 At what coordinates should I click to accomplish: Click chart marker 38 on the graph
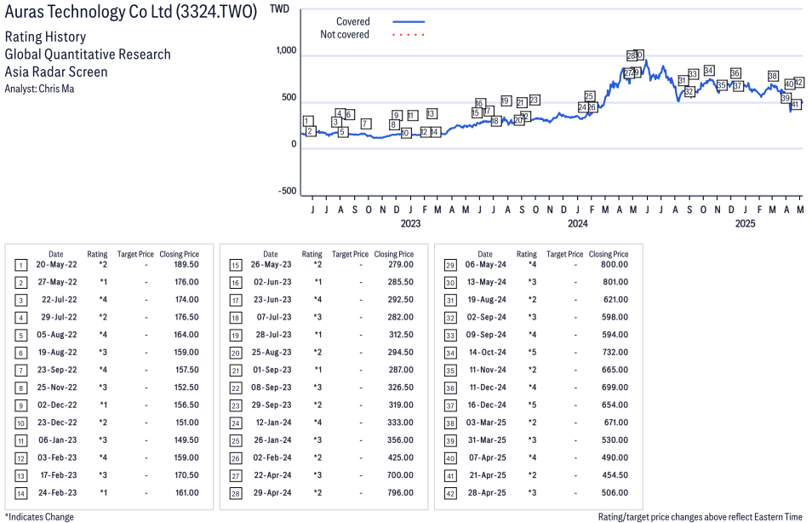point(773,76)
